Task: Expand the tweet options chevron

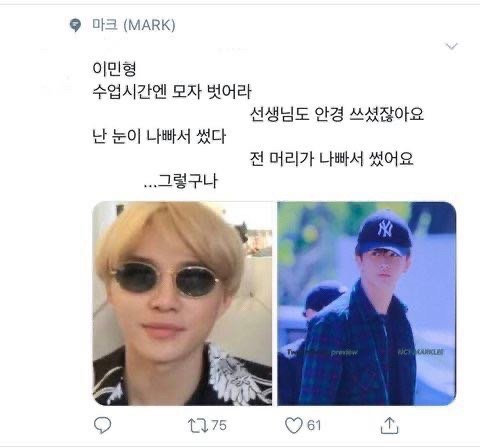Action: tap(452, 46)
